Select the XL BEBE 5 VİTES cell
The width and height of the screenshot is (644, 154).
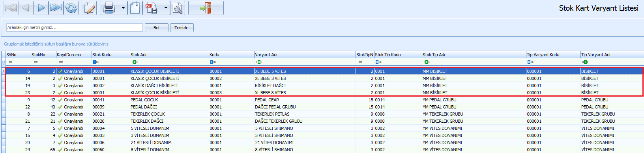pyautogui.click(x=305, y=71)
